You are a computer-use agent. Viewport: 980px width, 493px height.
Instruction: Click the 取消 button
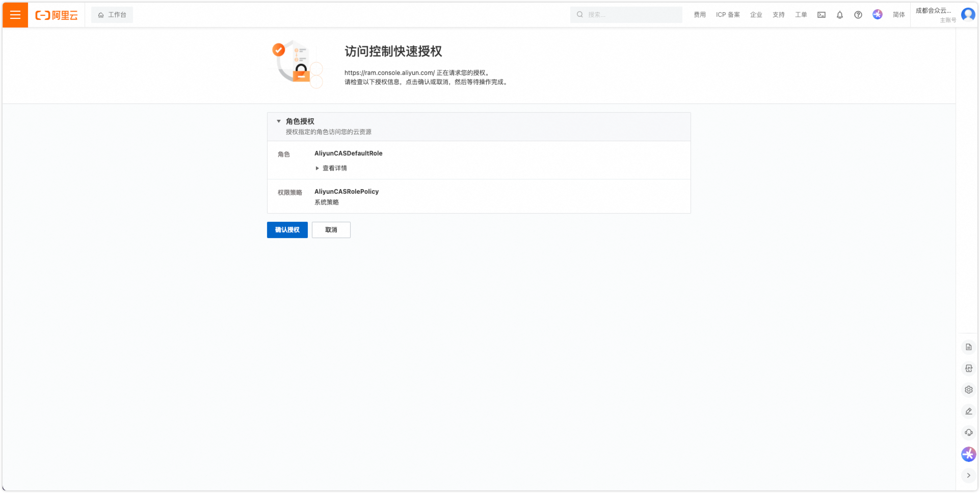pos(331,230)
